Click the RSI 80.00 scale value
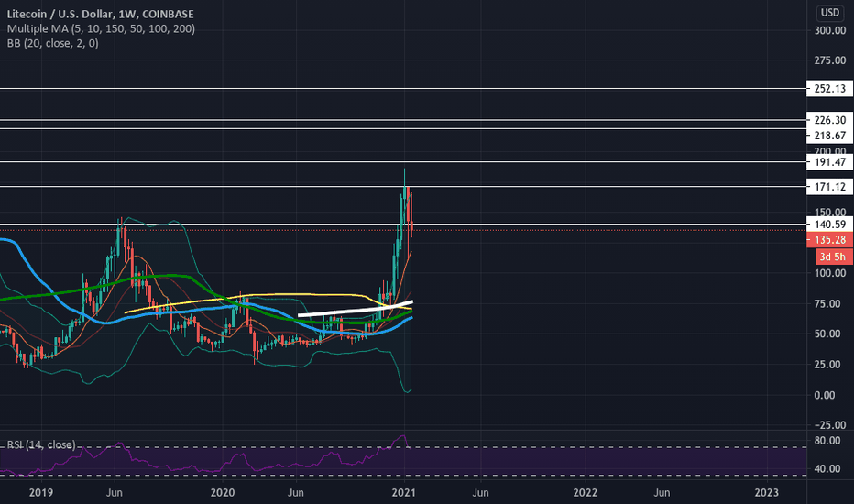 tap(827, 440)
